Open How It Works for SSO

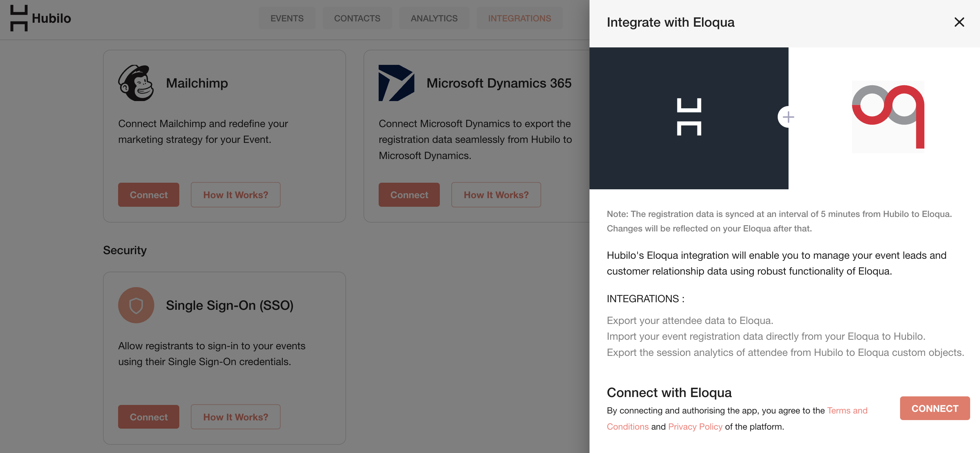[236, 417]
